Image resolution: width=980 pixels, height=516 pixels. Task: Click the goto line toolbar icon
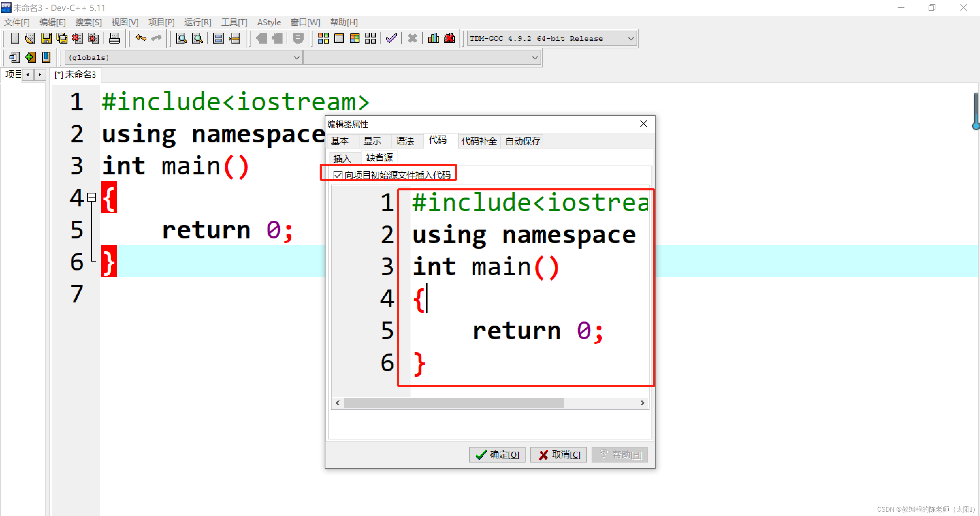point(235,38)
